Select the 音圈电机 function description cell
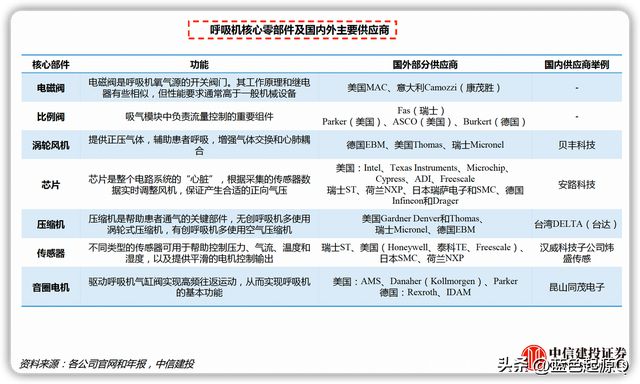The height and width of the screenshot is (384, 640). click(199, 287)
